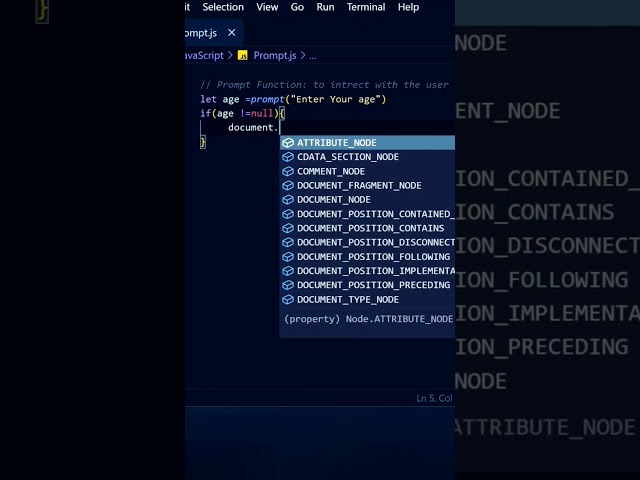Click the null keyword in if condition

tap(262, 113)
